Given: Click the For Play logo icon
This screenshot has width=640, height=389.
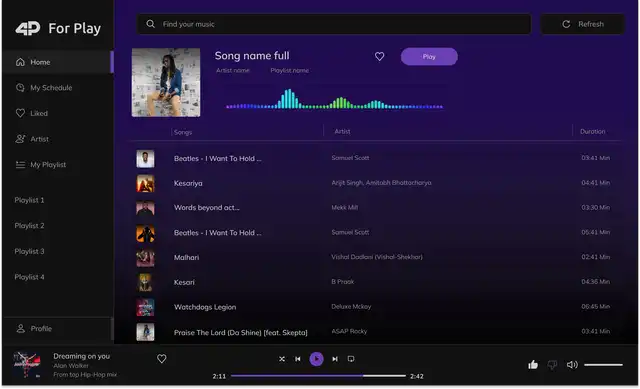Looking at the screenshot, I should [x=28, y=28].
